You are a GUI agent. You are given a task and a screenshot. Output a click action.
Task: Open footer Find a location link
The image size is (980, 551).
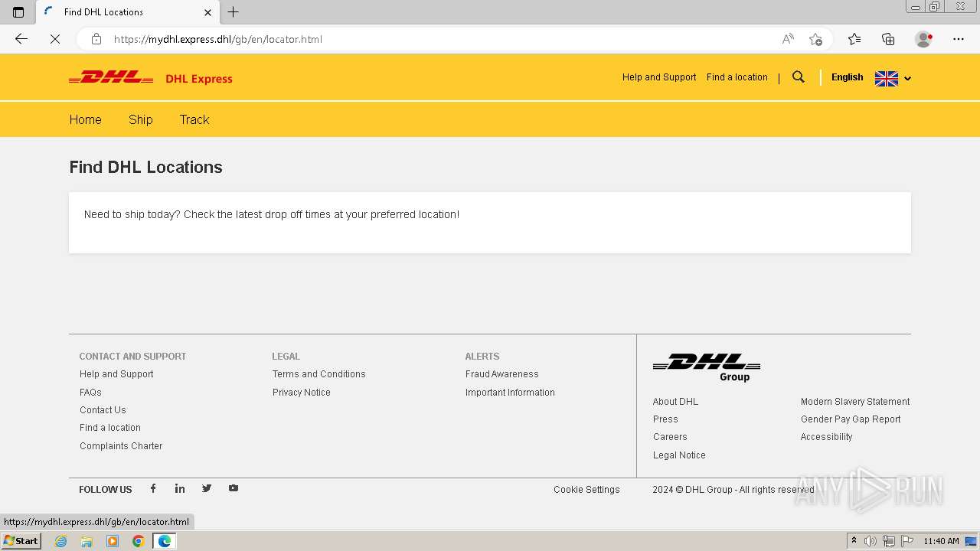110,428
